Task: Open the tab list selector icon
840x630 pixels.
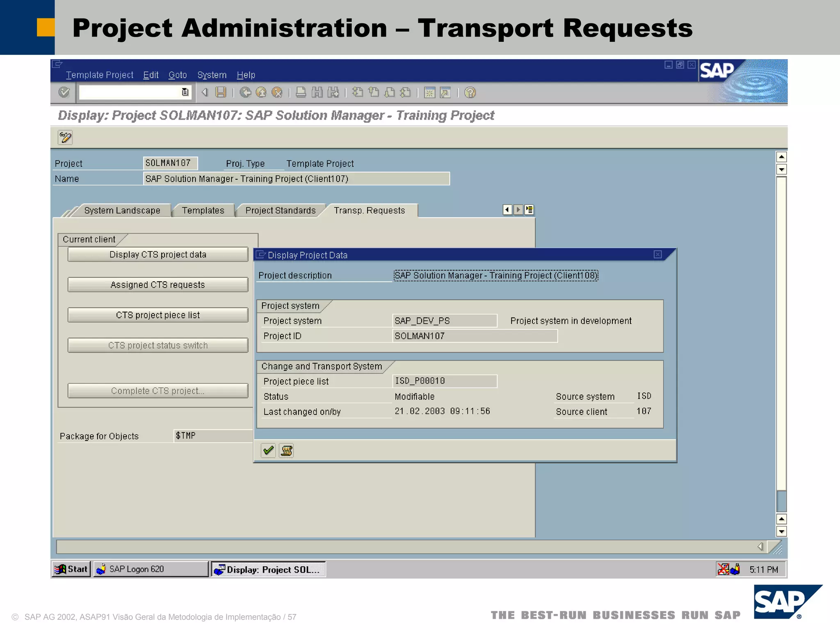Action: [529, 210]
